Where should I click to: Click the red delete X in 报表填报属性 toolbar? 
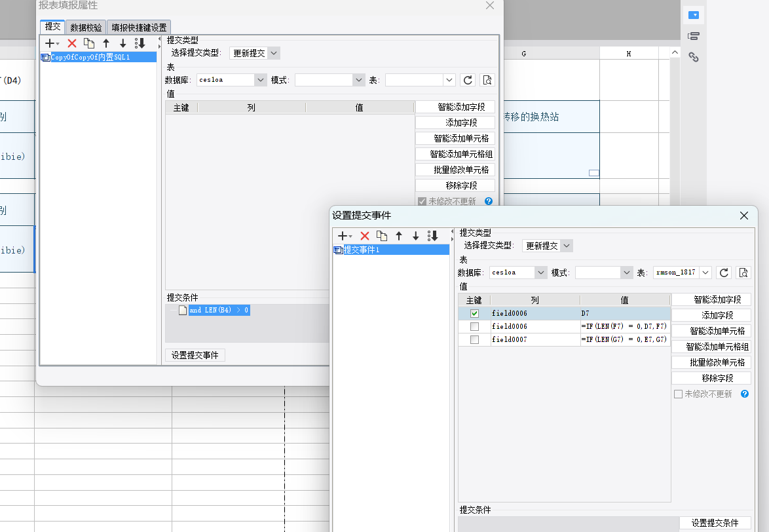tap(72, 43)
